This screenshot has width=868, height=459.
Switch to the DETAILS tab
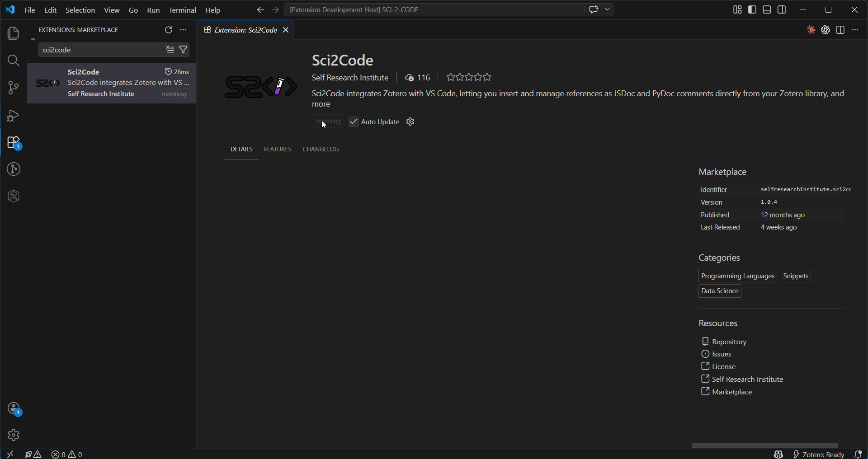(241, 149)
